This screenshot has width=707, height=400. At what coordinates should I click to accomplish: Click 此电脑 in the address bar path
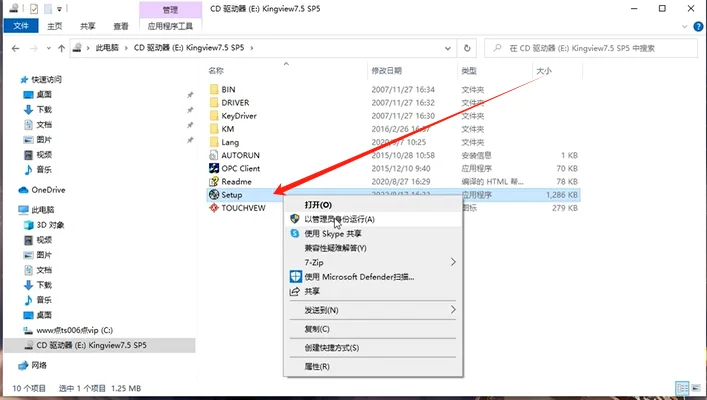[x=107, y=48]
